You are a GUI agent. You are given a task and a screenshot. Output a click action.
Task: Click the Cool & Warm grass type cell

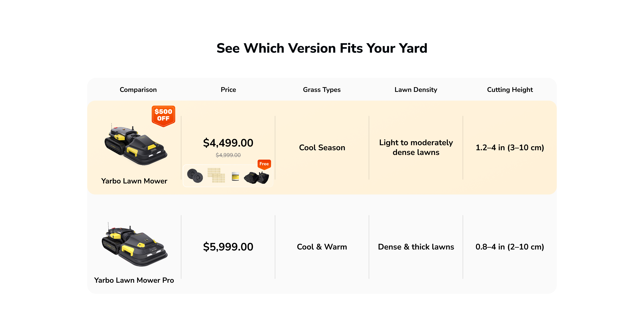[322, 247]
